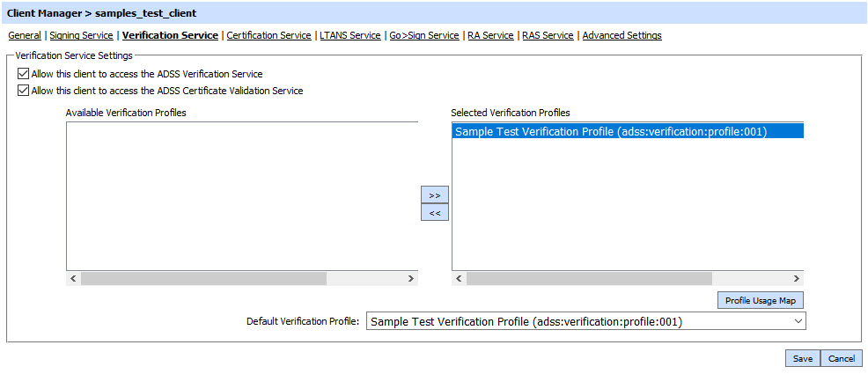Click right scroll arrow of Selected Profiles list

[796, 278]
